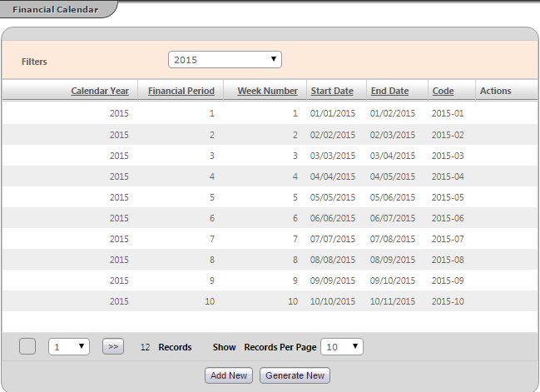Expand the Records Per Page dropdown

pyautogui.click(x=341, y=346)
